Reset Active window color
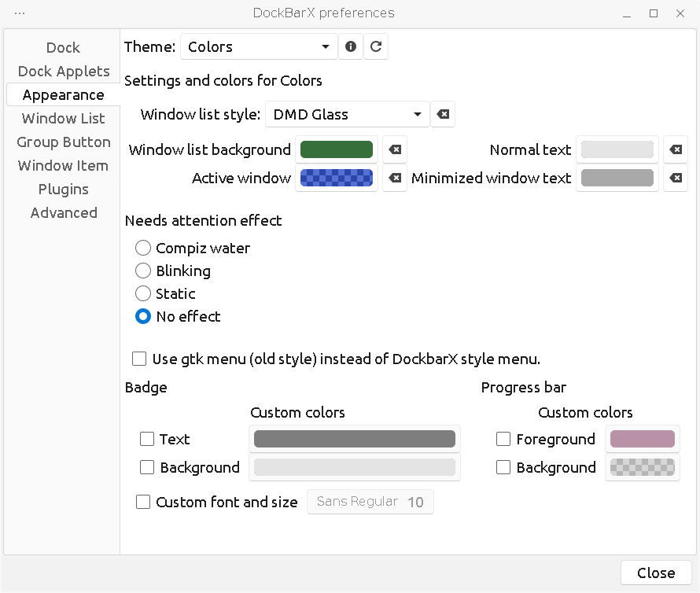 coord(395,179)
